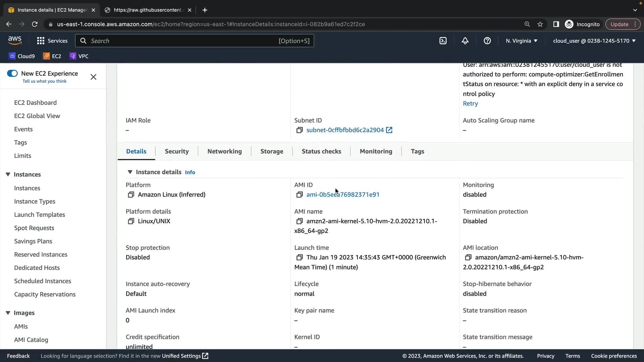The image size is (644, 362).
Task: Open the N. Virginia region dropdown
Action: (521, 41)
